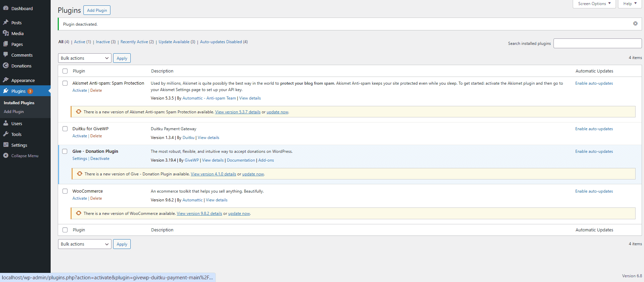Activate the Akismet Anti-spam plugin
Image resolution: width=644 pixels, height=282 pixels.
pos(80,90)
